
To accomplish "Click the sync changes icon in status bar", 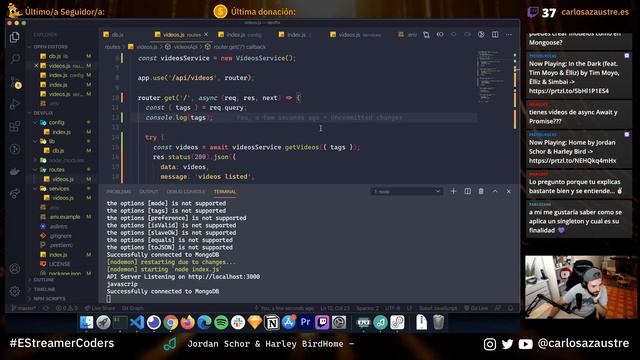I will pyautogui.click(x=46, y=308).
